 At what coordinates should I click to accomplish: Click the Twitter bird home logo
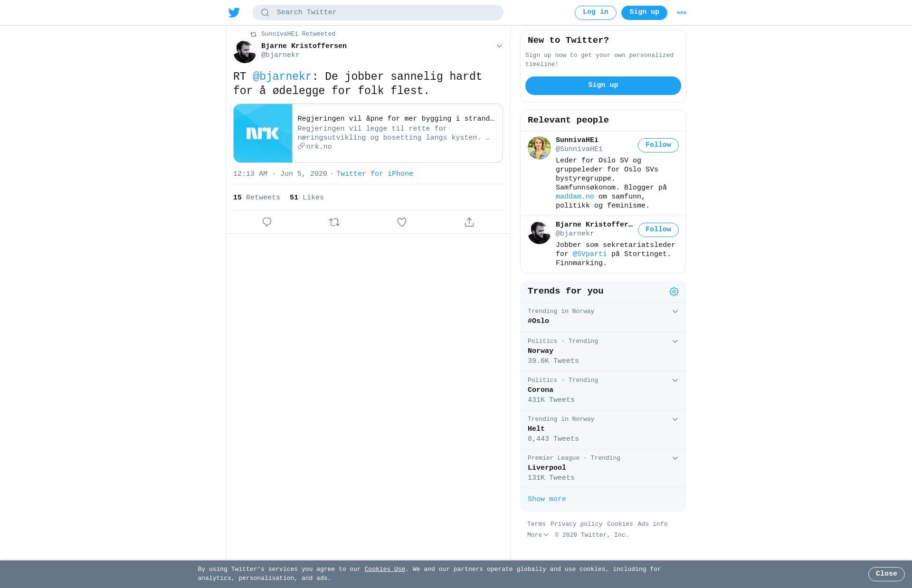click(234, 12)
